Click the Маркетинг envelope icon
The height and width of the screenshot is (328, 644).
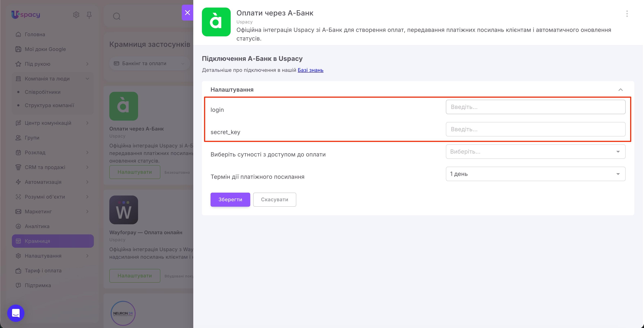(x=18, y=212)
